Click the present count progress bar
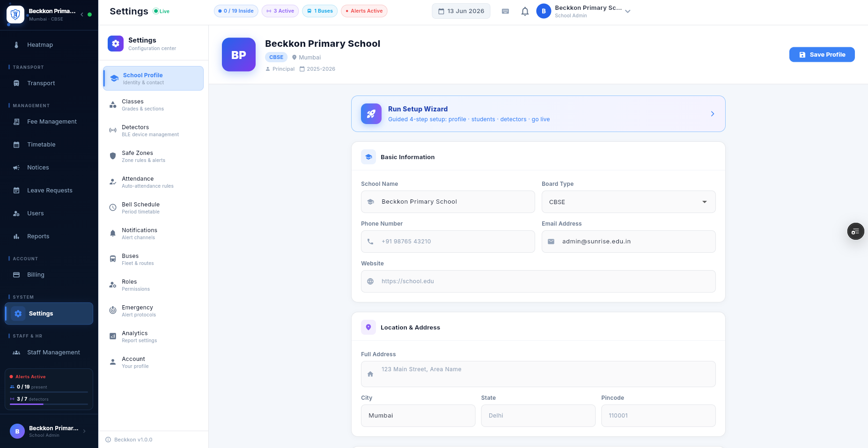The width and height of the screenshot is (868, 448). pyautogui.click(x=49, y=392)
